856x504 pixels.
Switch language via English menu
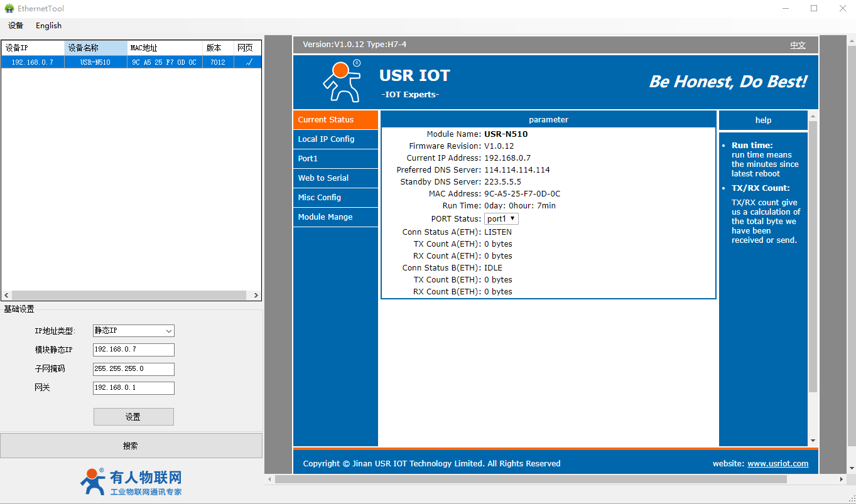point(48,26)
